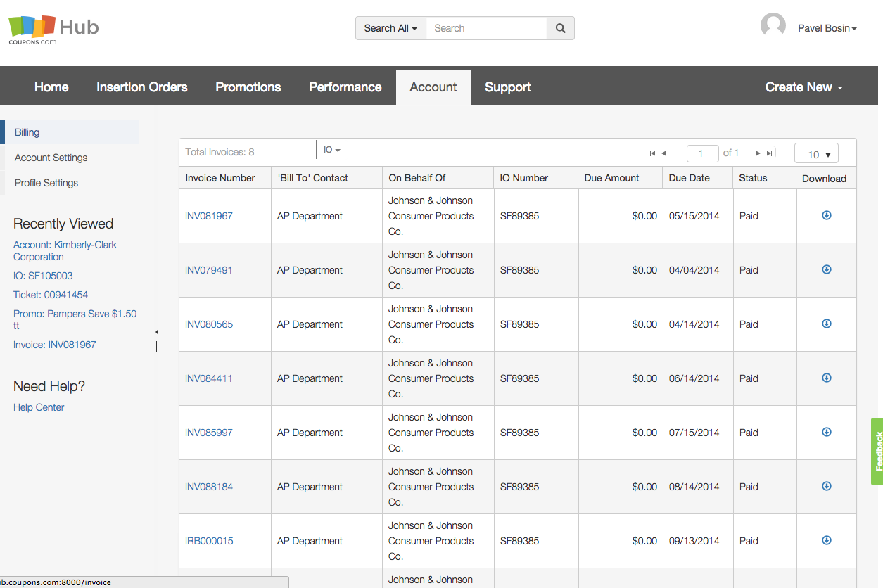
Task: Sort by IO Number column header
Action: tap(536, 178)
